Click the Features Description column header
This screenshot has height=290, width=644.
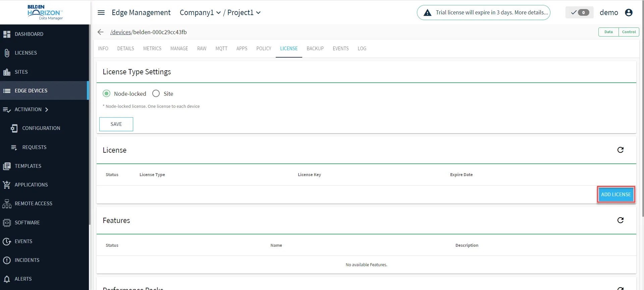(x=467, y=245)
